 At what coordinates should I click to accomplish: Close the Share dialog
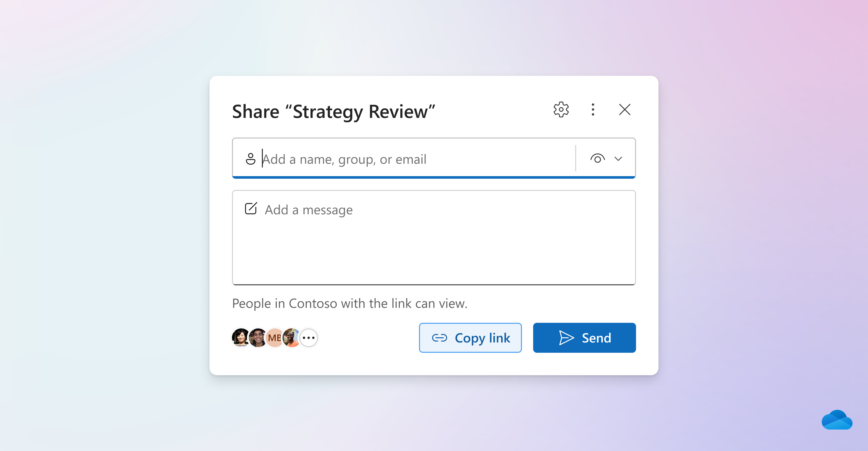click(624, 109)
